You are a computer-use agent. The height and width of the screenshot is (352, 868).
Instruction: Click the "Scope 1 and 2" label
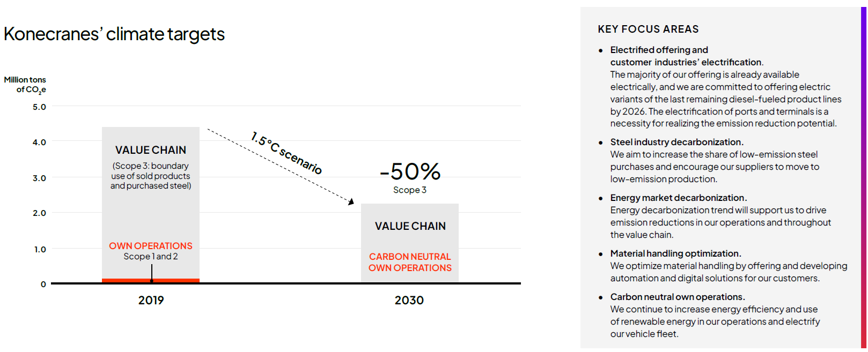tap(151, 257)
